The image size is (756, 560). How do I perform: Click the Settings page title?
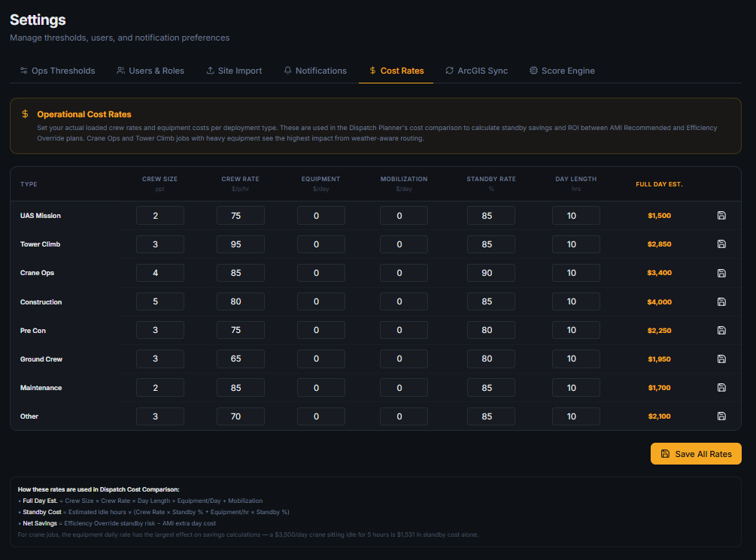point(38,20)
